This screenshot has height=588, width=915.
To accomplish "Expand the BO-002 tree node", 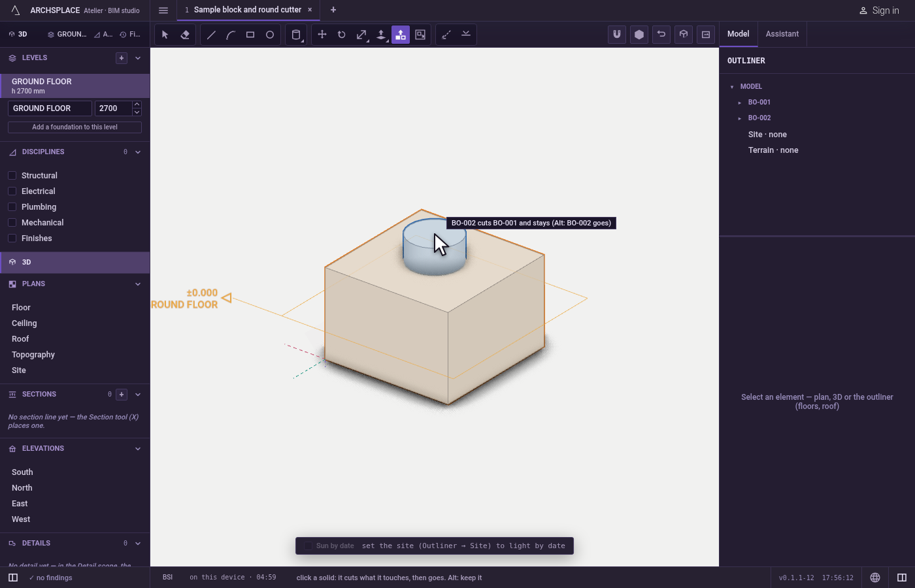I will [x=740, y=118].
